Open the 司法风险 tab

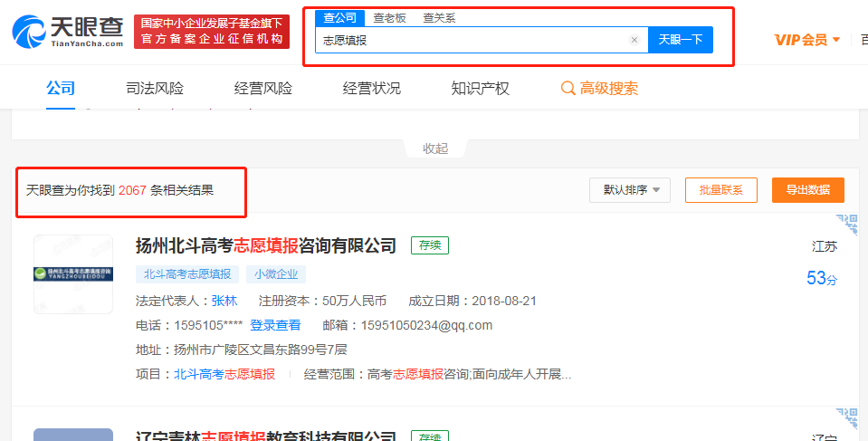point(155,89)
